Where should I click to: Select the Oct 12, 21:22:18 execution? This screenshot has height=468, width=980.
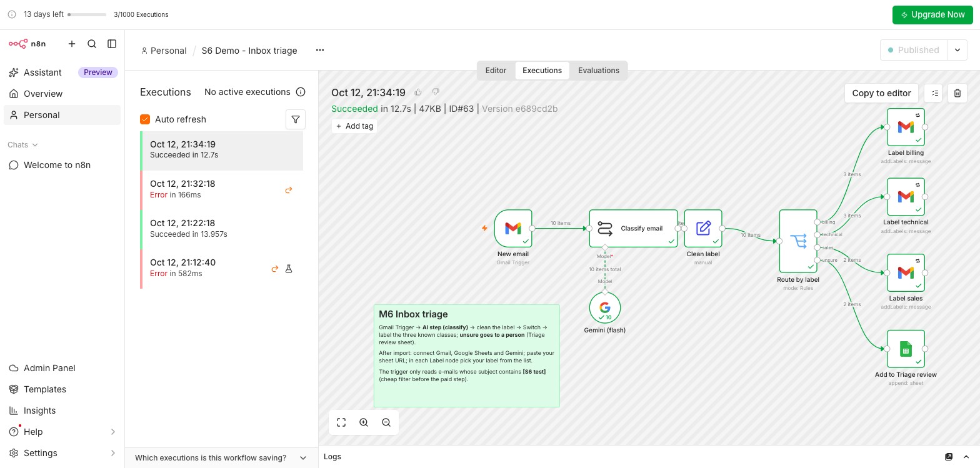tap(222, 229)
